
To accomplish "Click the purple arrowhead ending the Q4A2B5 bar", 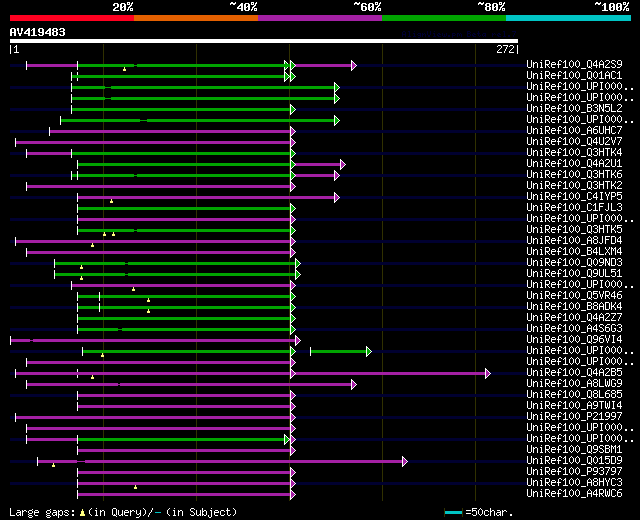I will pos(488,373).
